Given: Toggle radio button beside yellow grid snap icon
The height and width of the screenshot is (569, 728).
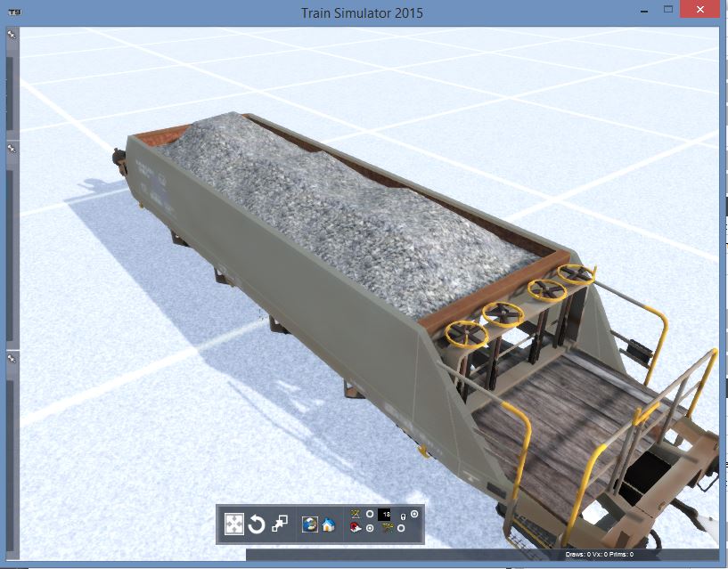Looking at the screenshot, I should point(401,528).
